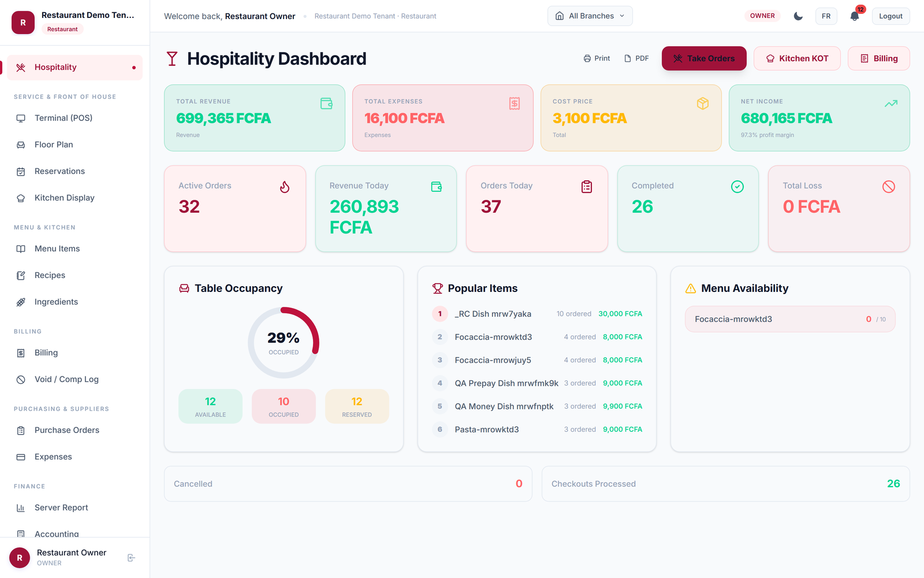The height and width of the screenshot is (578, 924).
Task: Click the Expenses card icon in sidebar
Action: (x=21, y=457)
